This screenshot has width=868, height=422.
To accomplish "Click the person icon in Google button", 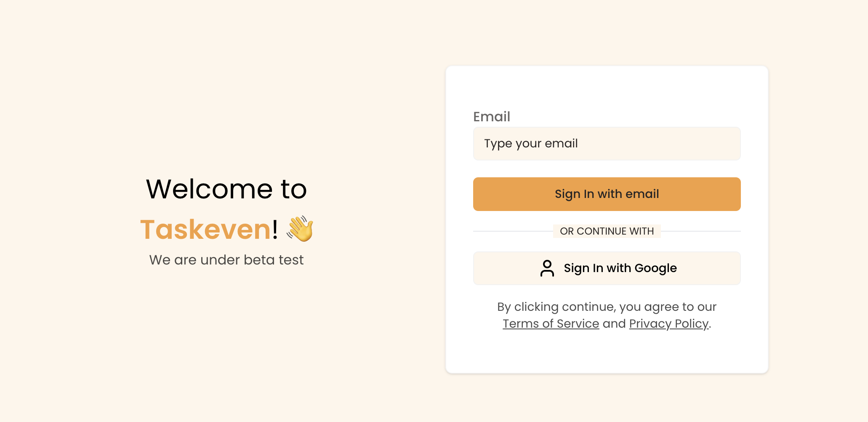I will coord(547,268).
